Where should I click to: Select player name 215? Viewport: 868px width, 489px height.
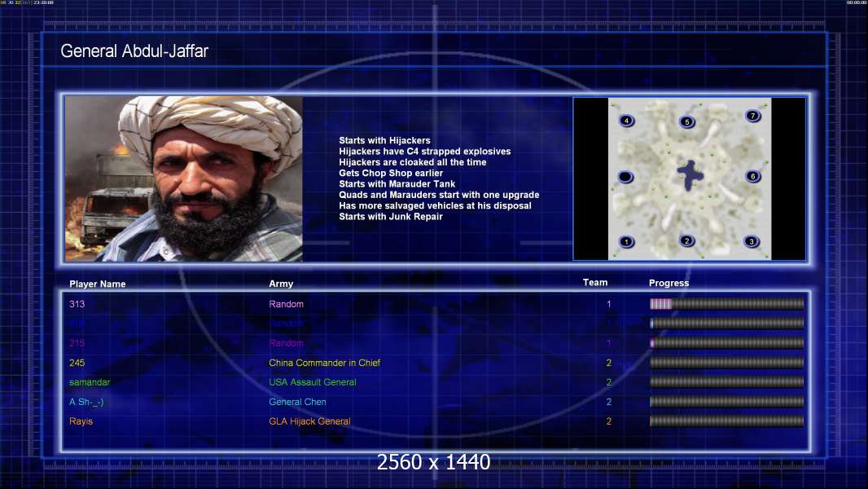coord(77,343)
